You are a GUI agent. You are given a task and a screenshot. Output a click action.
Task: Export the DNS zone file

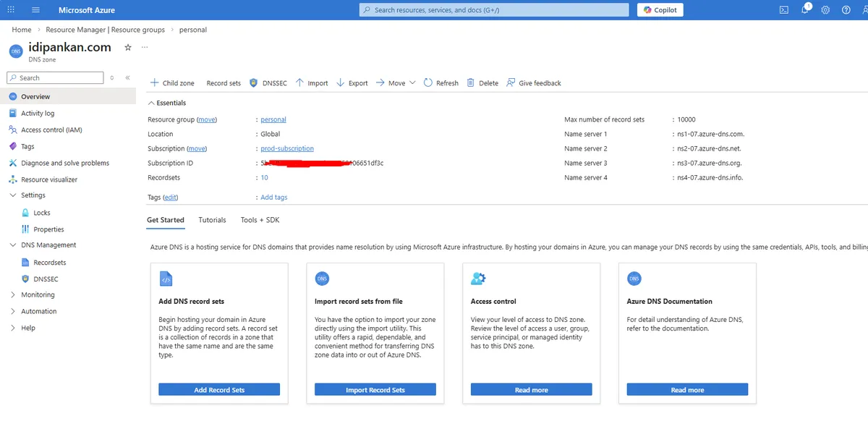point(352,82)
